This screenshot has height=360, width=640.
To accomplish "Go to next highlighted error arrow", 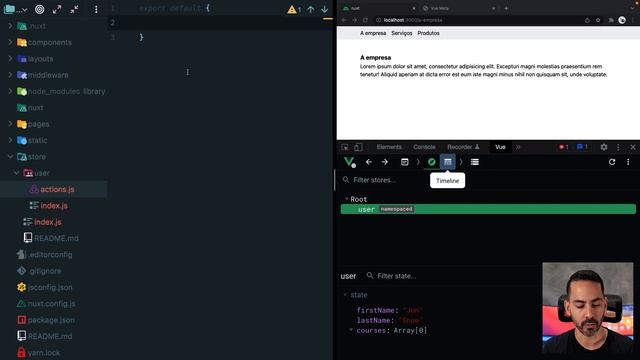I will [324, 9].
